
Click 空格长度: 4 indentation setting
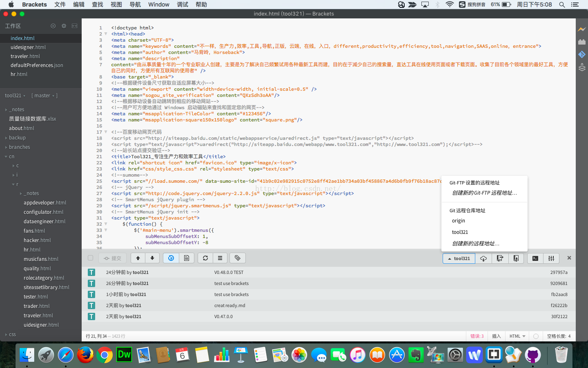tap(559, 336)
